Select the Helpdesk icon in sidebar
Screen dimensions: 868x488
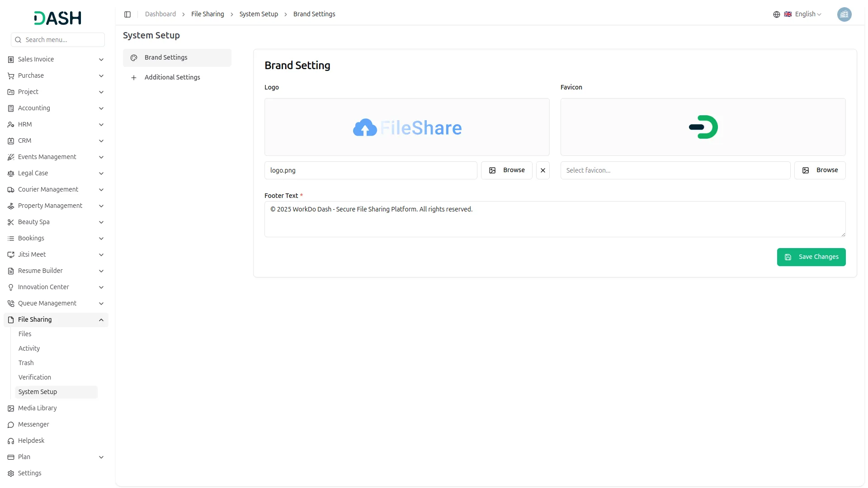point(10,441)
